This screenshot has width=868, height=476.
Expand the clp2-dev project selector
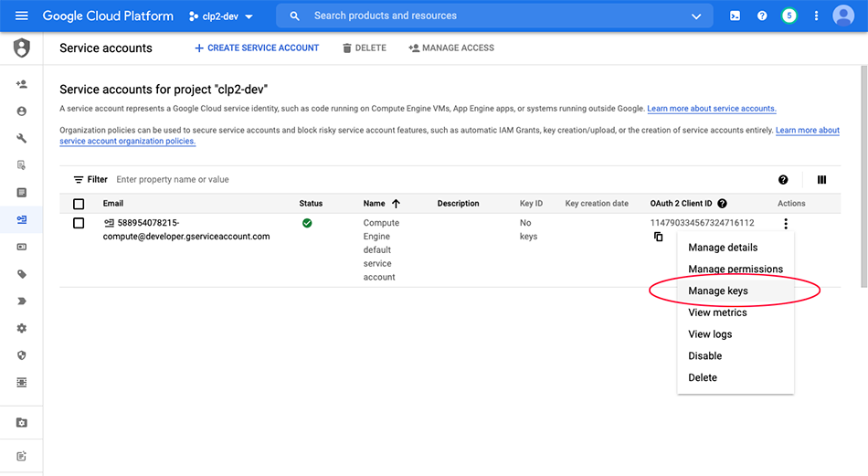click(x=221, y=16)
